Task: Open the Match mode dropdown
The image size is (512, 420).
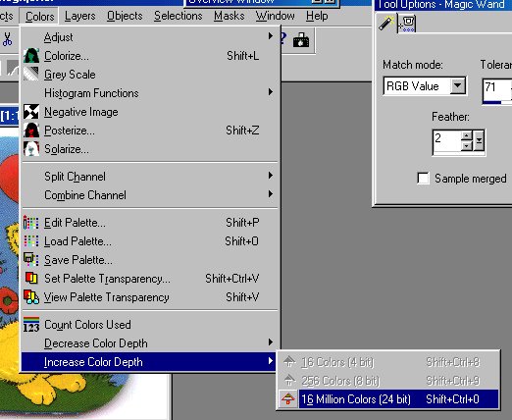Action: (457, 86)
